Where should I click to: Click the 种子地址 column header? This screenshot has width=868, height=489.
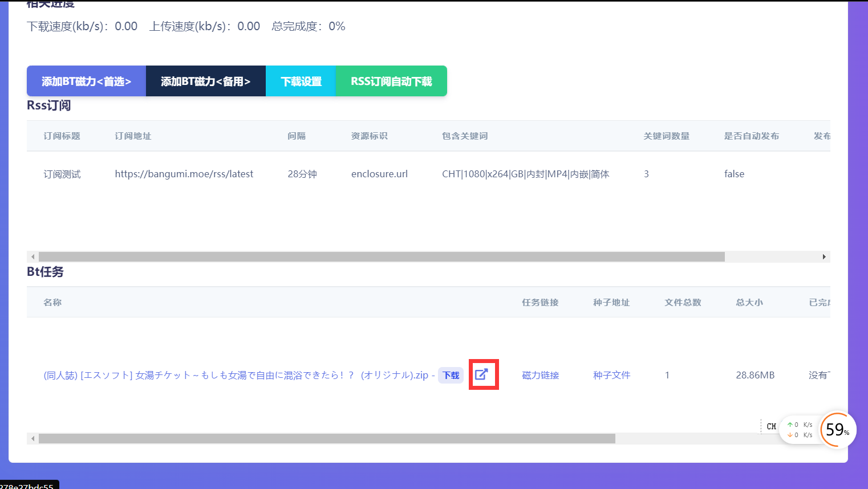point(611,302)
